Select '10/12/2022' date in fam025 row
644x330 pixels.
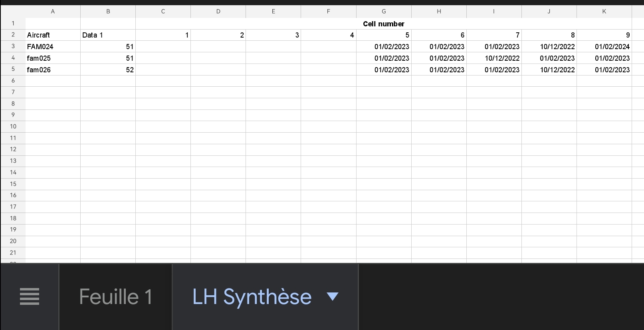coord(494,58)
